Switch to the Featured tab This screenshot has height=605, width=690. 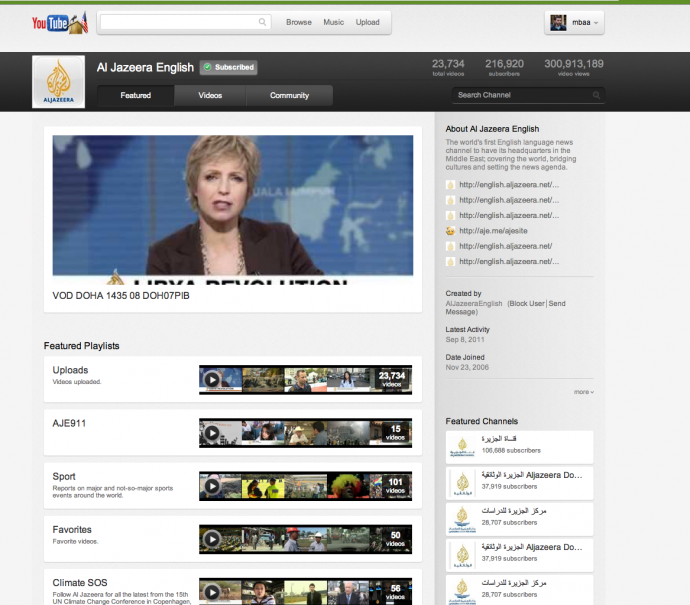[x=136, y=95]
